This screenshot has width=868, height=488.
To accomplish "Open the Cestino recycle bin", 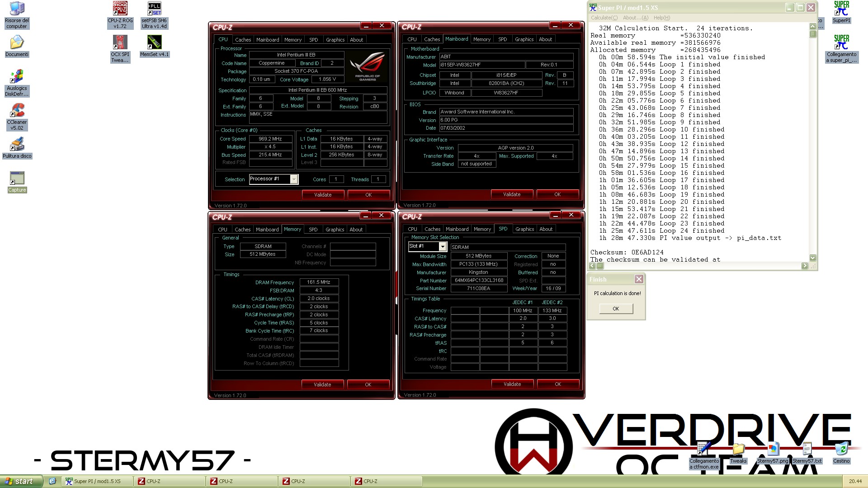I will 841,453.
